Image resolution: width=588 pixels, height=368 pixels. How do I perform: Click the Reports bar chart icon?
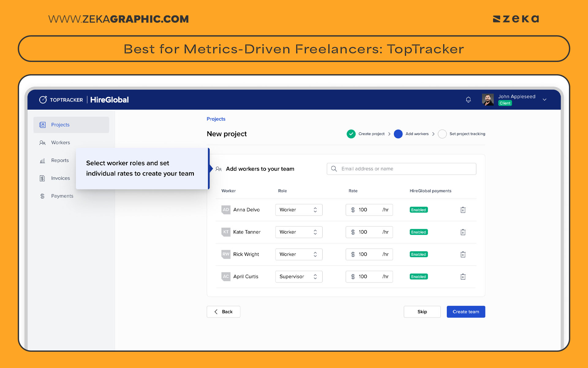(x=42, y=160)
